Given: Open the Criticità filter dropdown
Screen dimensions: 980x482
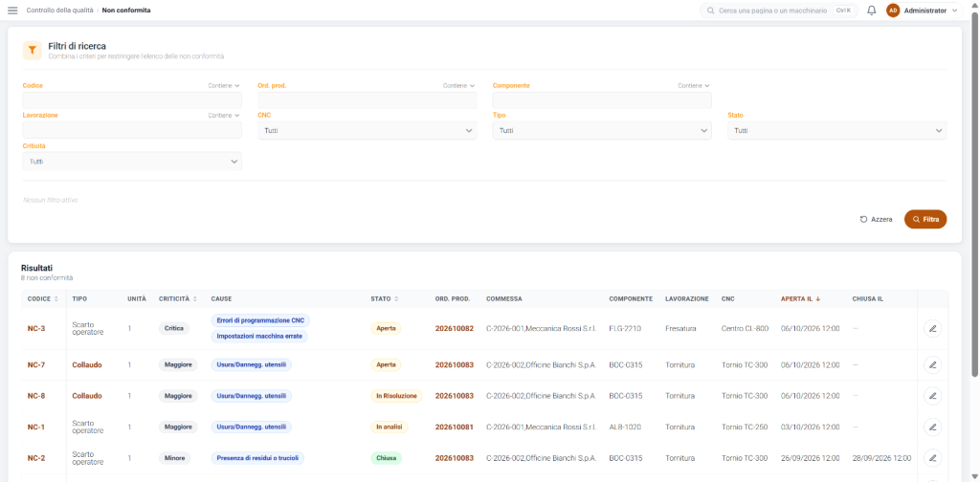Looking at the screenshot, I should (x=132, y=161).
